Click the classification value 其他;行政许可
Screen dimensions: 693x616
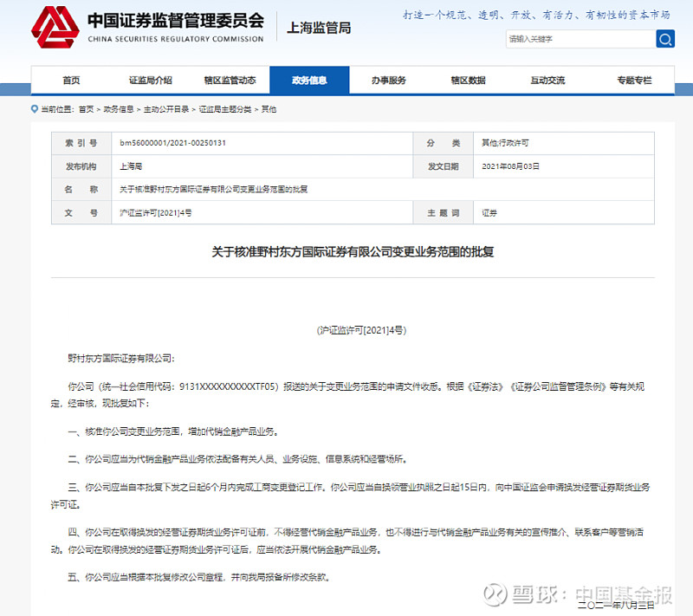click(x=505, y=143)
